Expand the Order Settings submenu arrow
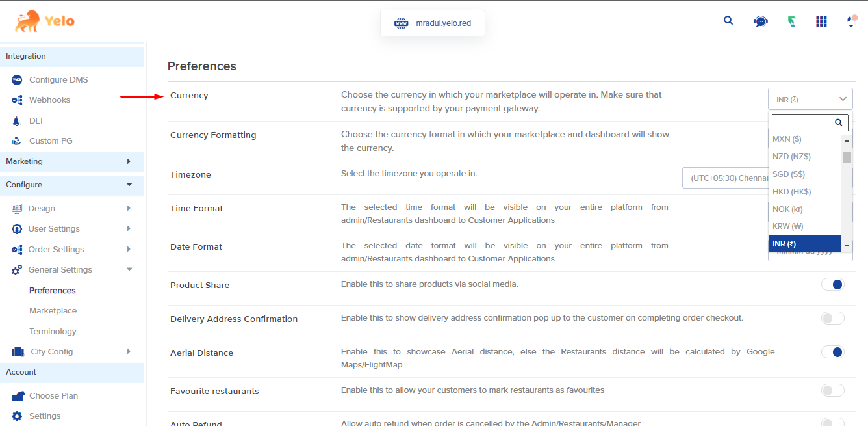 [129, 250]
